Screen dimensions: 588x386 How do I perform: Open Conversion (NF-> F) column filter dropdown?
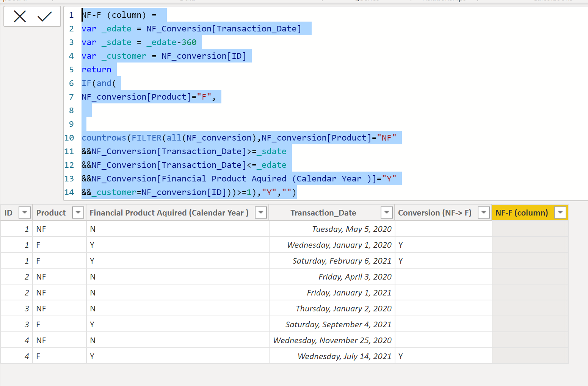(x=484, y=213)
